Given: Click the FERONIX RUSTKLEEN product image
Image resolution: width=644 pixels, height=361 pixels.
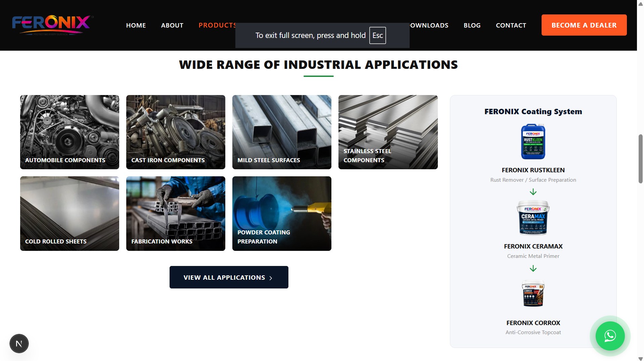Looking at the screenshot, I should click(533, 141).
